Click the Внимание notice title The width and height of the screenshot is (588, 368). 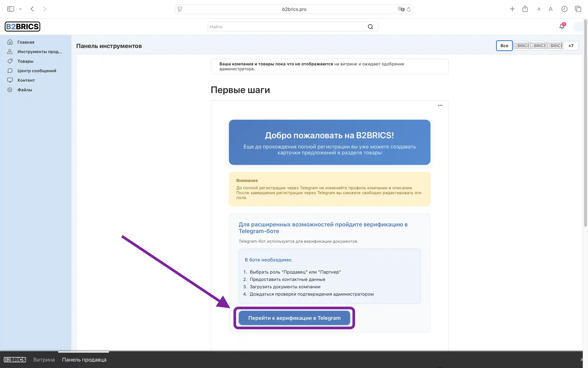[247, 180]
